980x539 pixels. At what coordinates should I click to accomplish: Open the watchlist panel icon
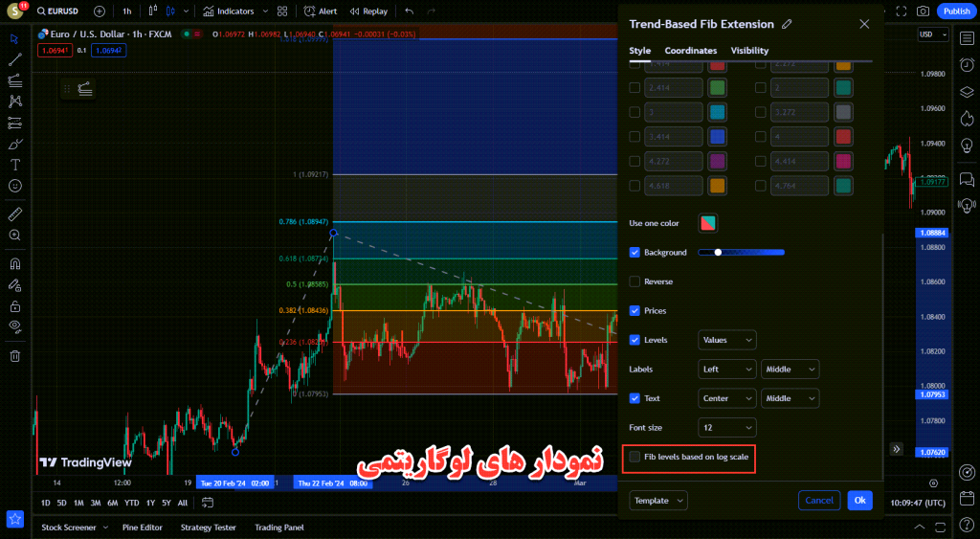pyautogui.click(x=967, y=38)
